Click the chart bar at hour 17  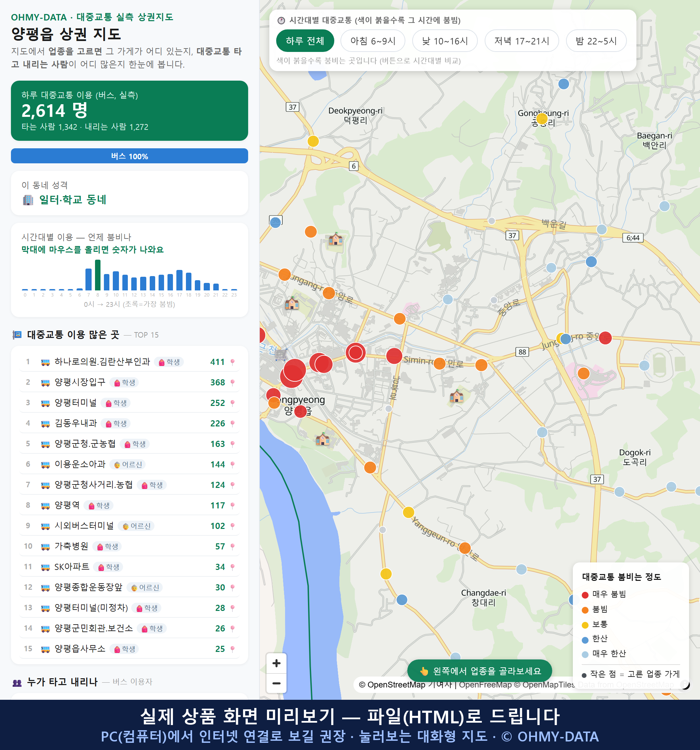coord(180,280)
